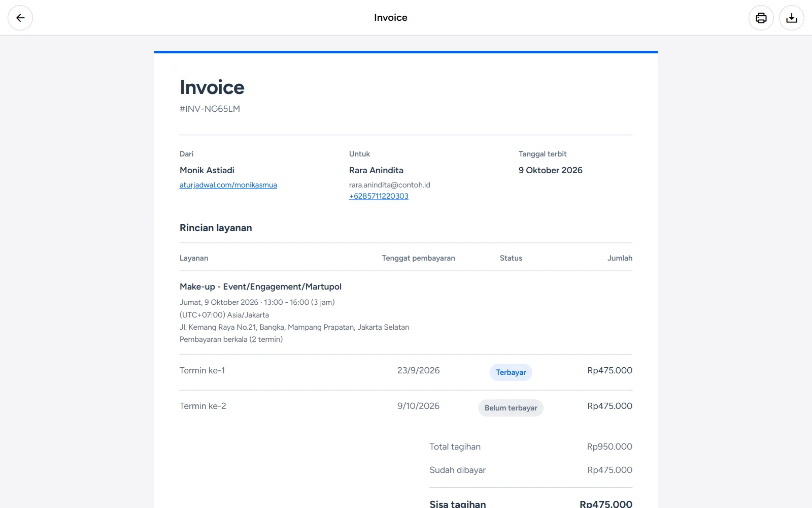Click the Sisa tagihan label

(458, 504)
